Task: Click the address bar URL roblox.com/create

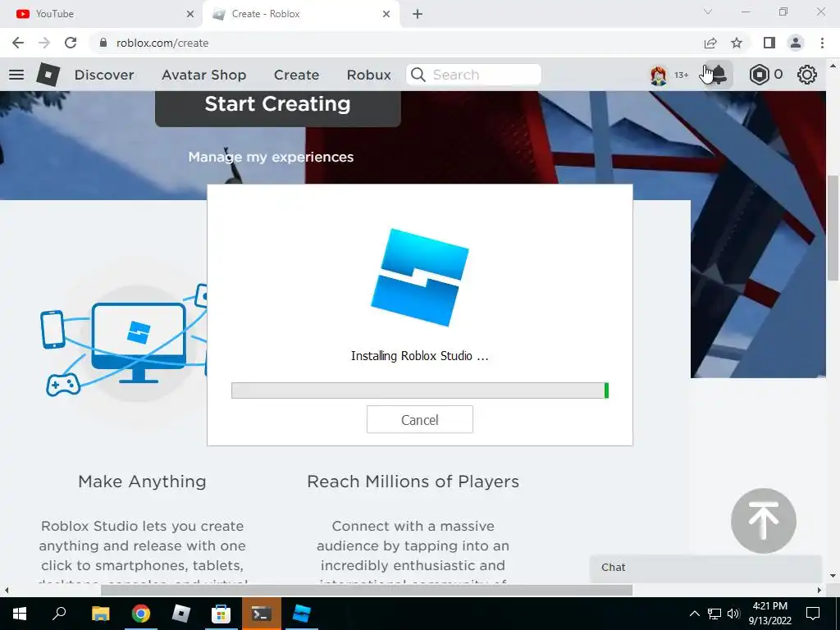Action: pyautogui.click(x=162, y=43)
